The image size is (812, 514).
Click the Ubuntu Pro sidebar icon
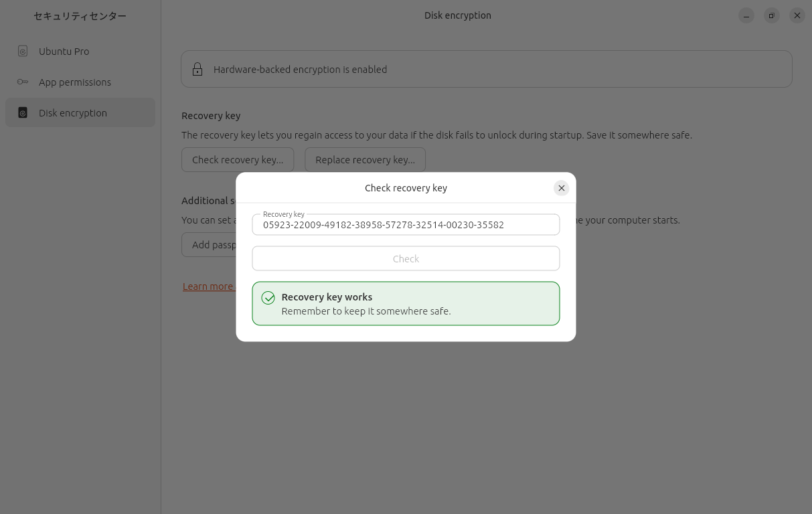[x=23, y=52]
